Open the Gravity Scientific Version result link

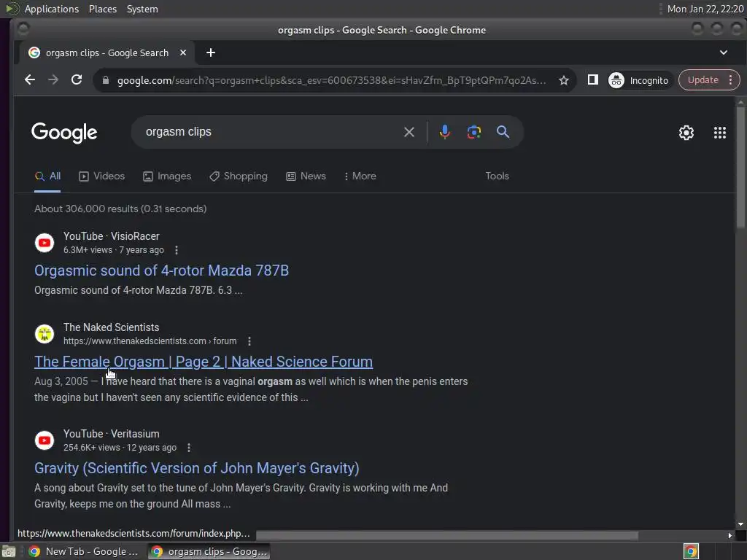coord(197,468)
